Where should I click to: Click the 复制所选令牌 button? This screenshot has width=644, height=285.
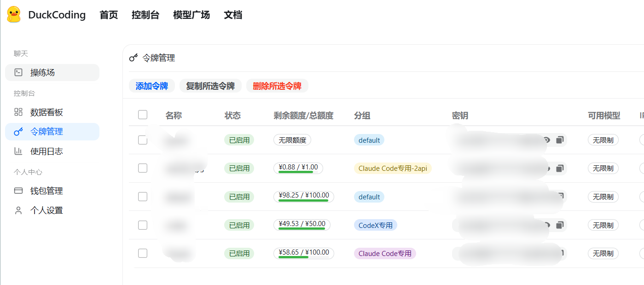point(210,86)
